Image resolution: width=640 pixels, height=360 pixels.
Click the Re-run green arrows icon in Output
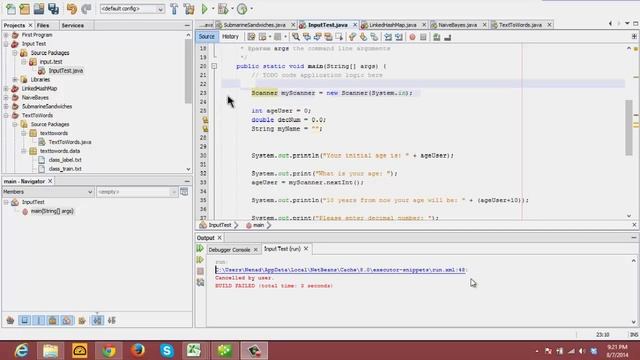tap(200, 248)
